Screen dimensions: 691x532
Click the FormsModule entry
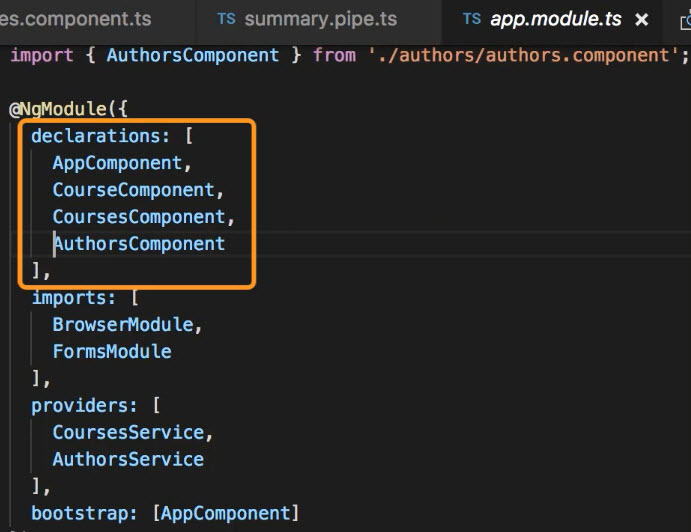[112, 352]
